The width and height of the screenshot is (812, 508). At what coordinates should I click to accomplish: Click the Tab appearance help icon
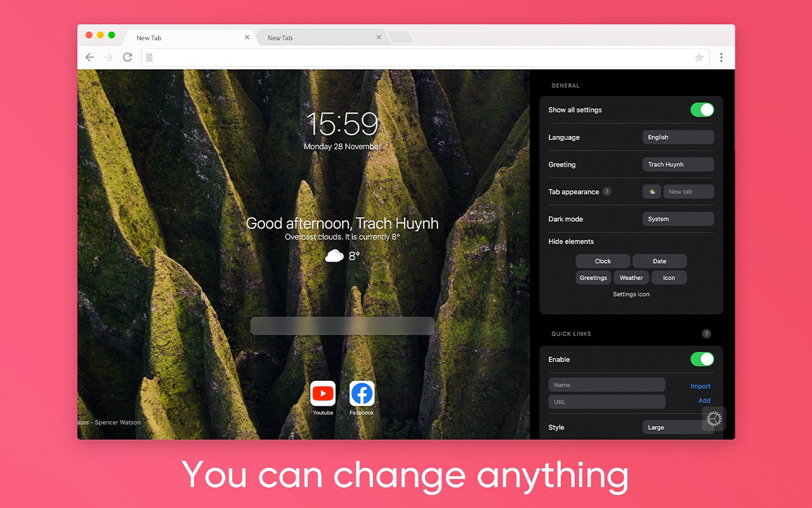click(606, 192)
